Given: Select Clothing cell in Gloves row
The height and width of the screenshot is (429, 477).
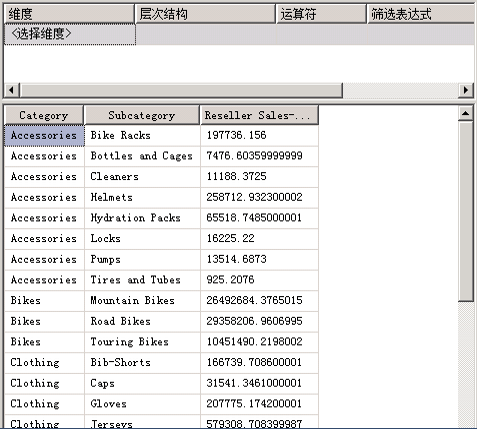Looking at the screenshot, I should (x=44, y=404).
